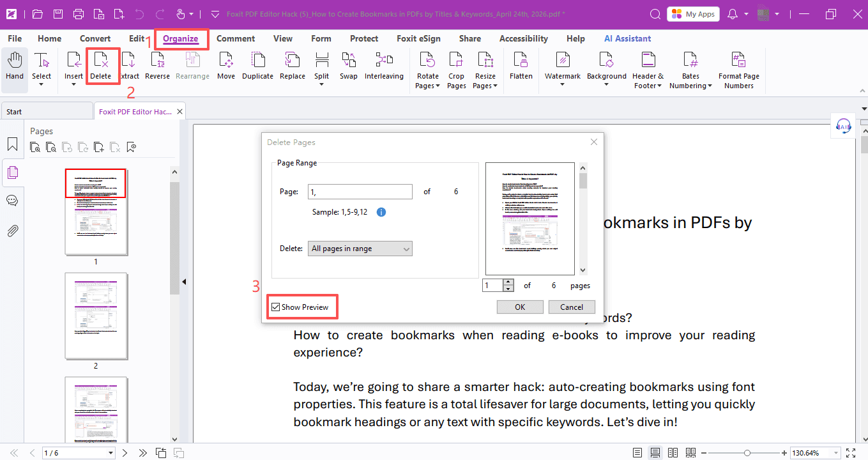Viewport: 868px width, 460px height.
Task: Switch to the Comment ribbon tab
Action: 236,38
